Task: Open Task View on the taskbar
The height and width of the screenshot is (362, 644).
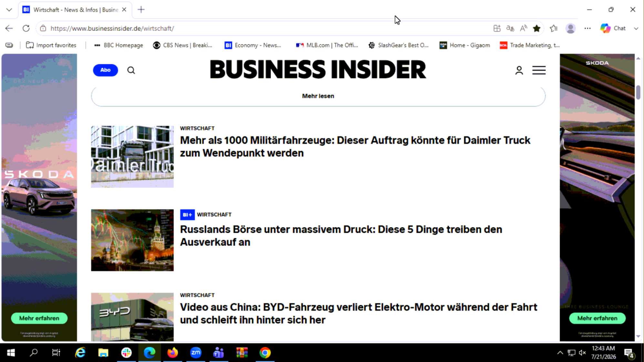Action: [56, 353]
